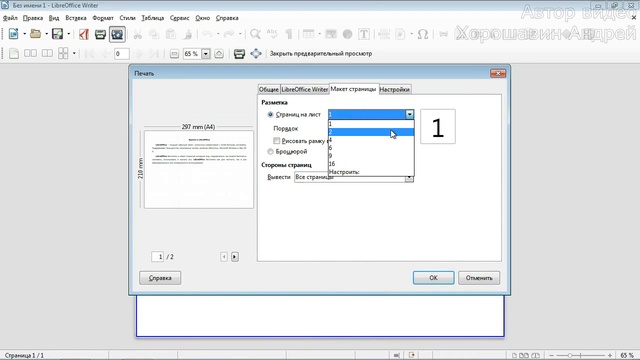Select two pages preview layout icon
This screenshot has width=640, height=360.
click(30, 53)
